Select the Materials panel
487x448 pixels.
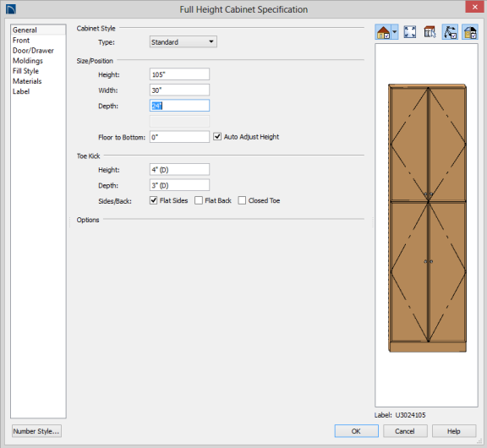coord(27,81)
